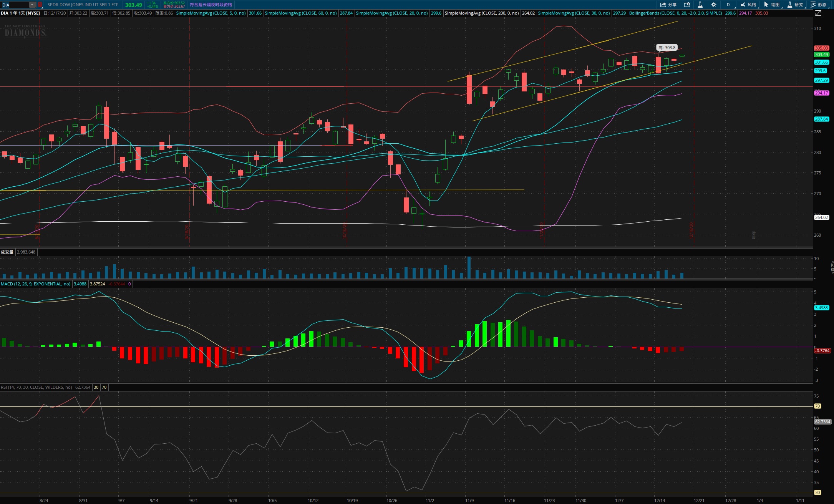Select the MACD (12, 26, 9, EXPONENTIAL, no) label
Image resolution: width=834 pixels, height=504 pixels.
pos(36,284)
